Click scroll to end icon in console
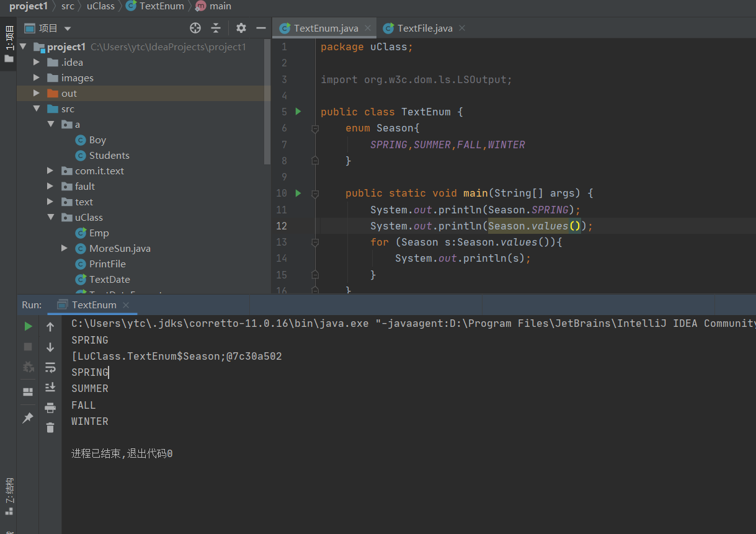 pyautogui.click(x=50, y=388)
